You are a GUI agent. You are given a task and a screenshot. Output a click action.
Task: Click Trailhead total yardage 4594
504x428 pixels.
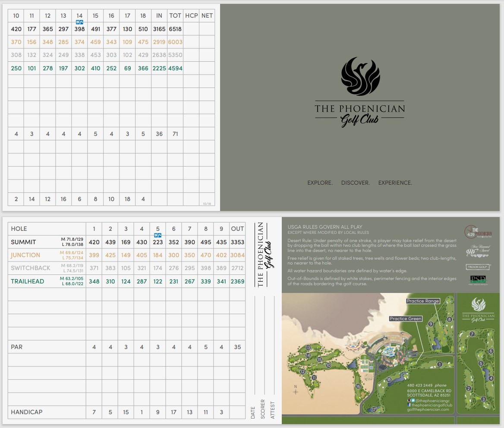[175, 68]
